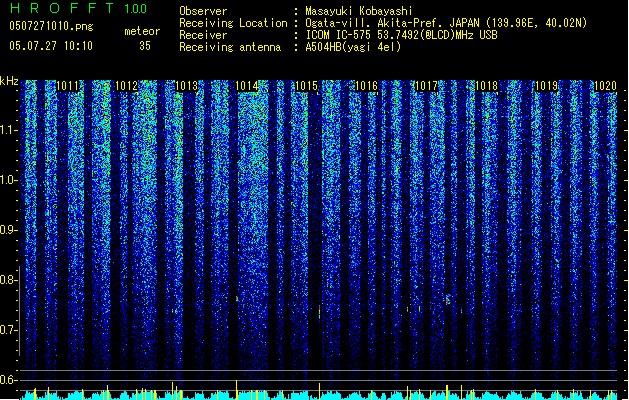The image size is (629, 400).
Task: Click the antenna A504HB(yagi 4el) text
Action: tap(353, 47)
